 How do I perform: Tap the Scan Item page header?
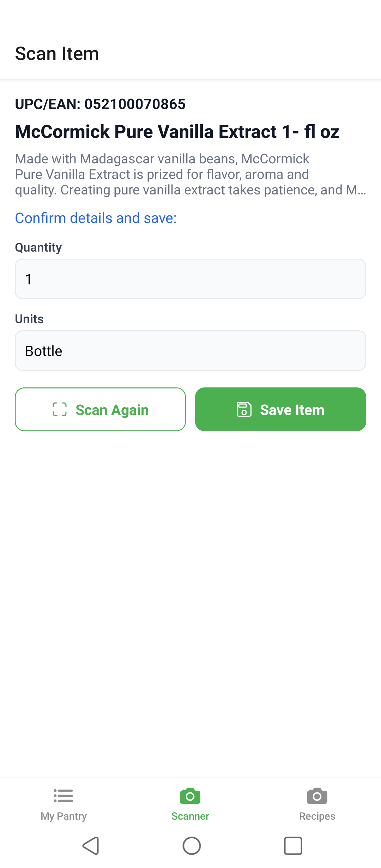[57, 54]
